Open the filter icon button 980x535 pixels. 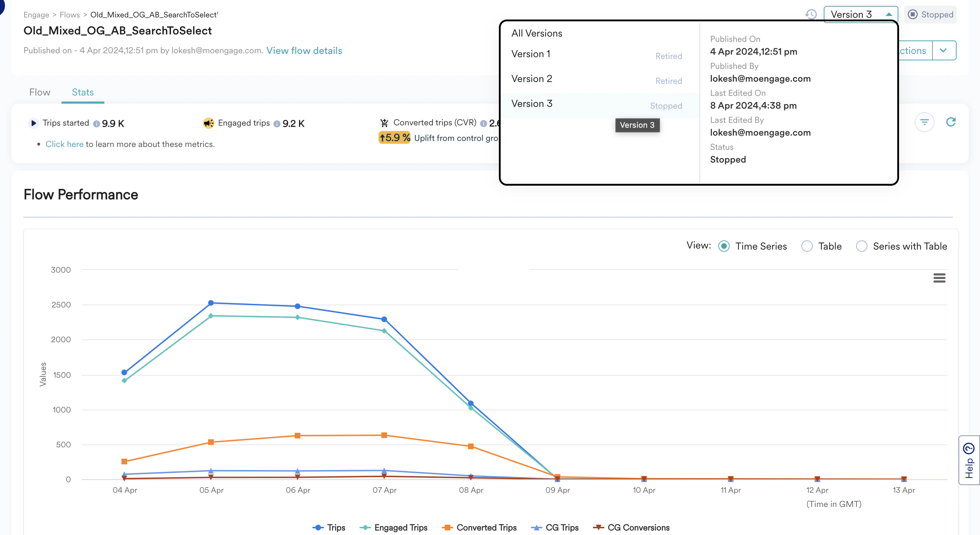(924, 122)
